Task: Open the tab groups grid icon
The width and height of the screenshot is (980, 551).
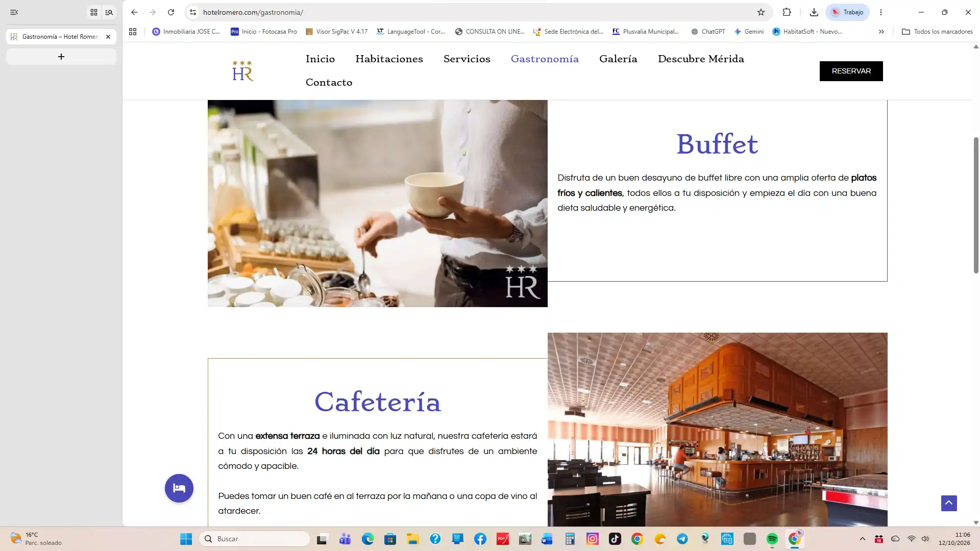Action: (x=94, y=12)
